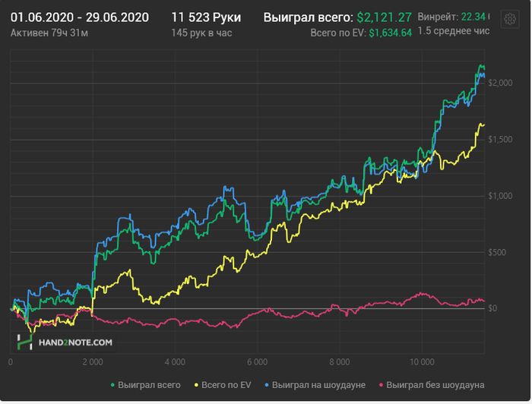Click the total won value $2,121.27

click(x=384, y=17)
